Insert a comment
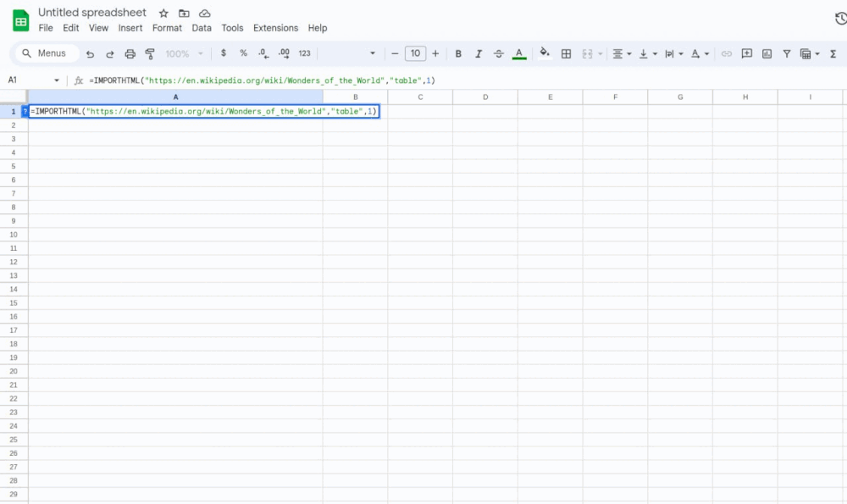This screenshot has width=847, height=504. tap(747, 53)
